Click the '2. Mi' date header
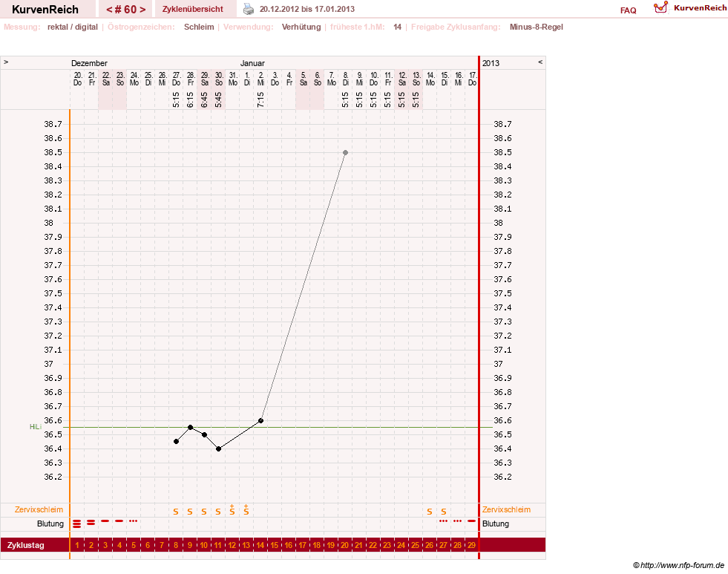The image size is (728, 574). 261,79
